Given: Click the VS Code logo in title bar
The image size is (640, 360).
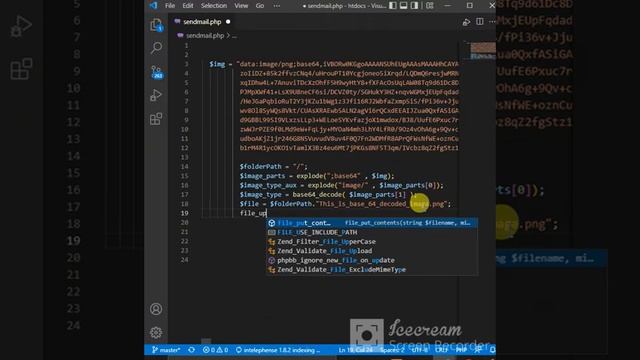Looking at the screenshot, I should coord(153,5).
